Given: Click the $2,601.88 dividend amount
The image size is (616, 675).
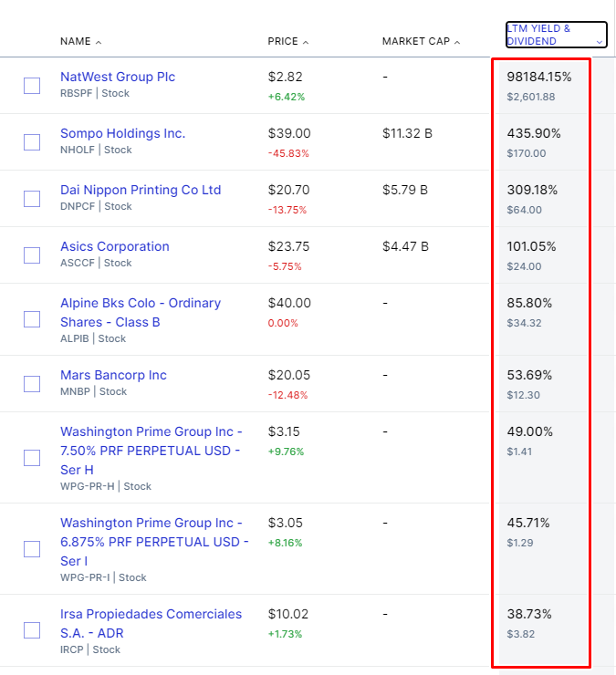Looking at the screenshot, I should pyautogui.click(x=531, y=97).
